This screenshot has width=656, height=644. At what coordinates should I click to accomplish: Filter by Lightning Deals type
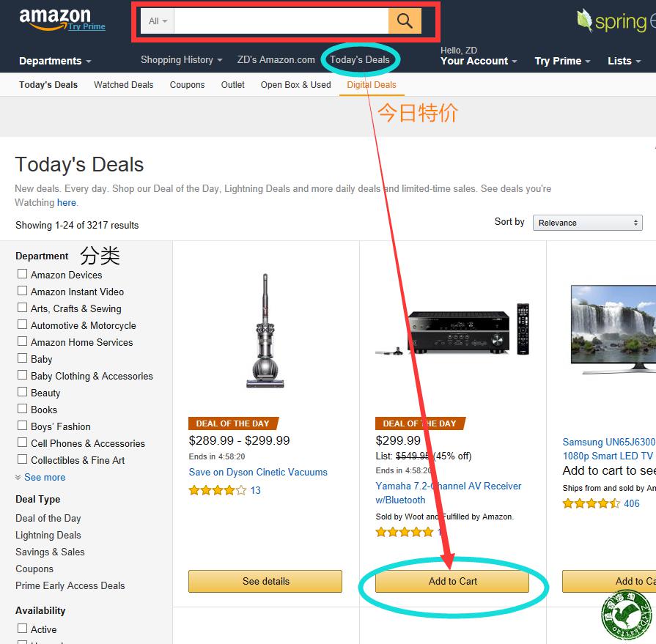[48, 536]
